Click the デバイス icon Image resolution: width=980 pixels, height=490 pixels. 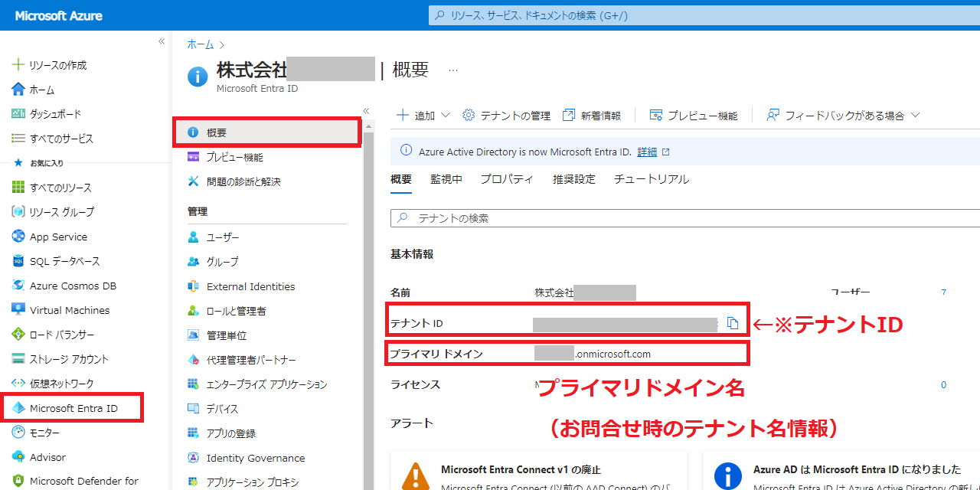[x=193, y=409]
